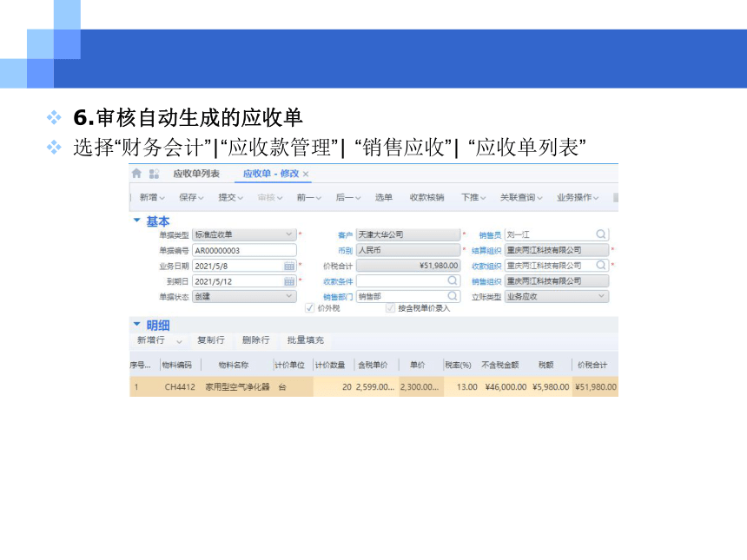747x560 pixels.
Task: Open the 单据类型 combo box
Action: point(244,234)
